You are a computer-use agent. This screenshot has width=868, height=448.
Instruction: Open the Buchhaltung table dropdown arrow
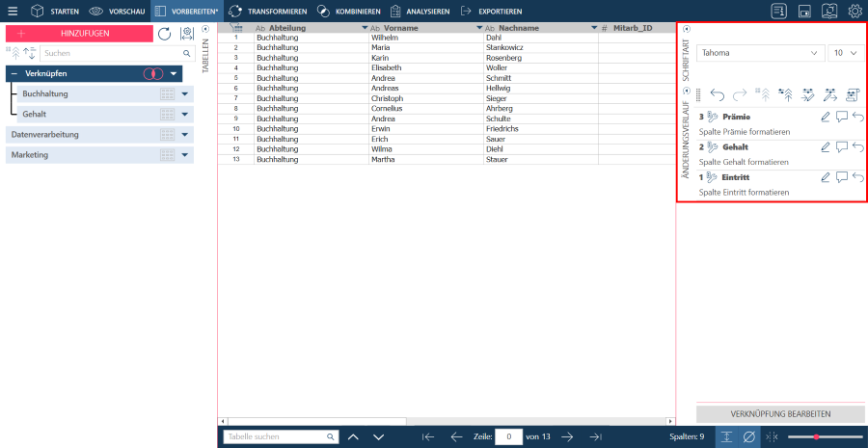[x=185, y=94]
